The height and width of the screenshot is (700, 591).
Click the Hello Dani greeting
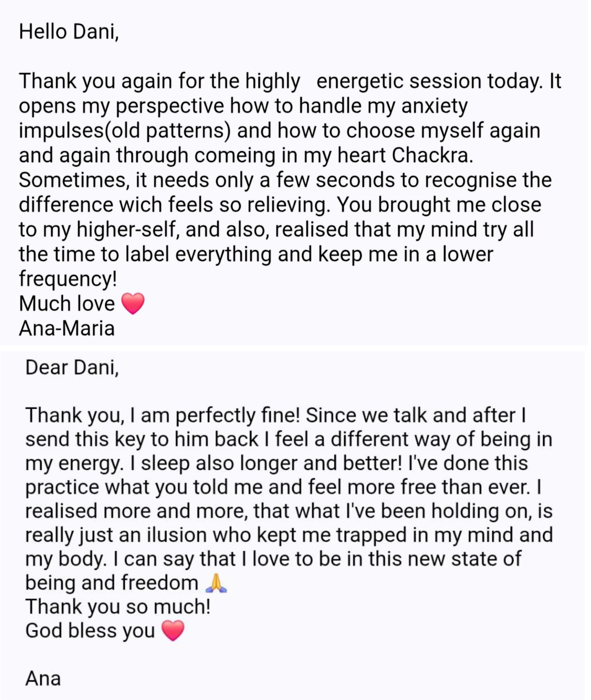[x=69, y=32]
